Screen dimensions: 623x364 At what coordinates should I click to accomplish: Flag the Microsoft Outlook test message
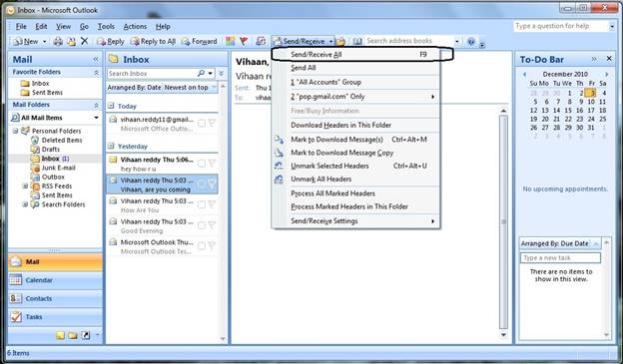point(212,246)
